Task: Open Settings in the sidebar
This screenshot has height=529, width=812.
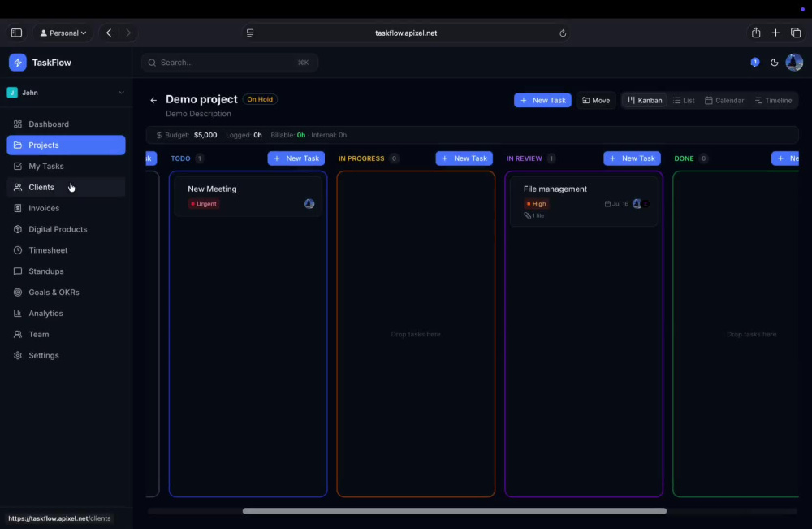Action: tap(66, 355)
